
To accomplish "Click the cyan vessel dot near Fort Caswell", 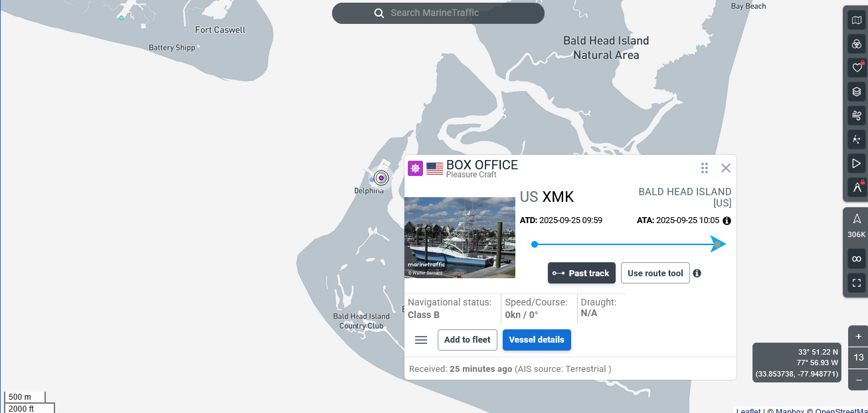I will (x=122, y=18).
